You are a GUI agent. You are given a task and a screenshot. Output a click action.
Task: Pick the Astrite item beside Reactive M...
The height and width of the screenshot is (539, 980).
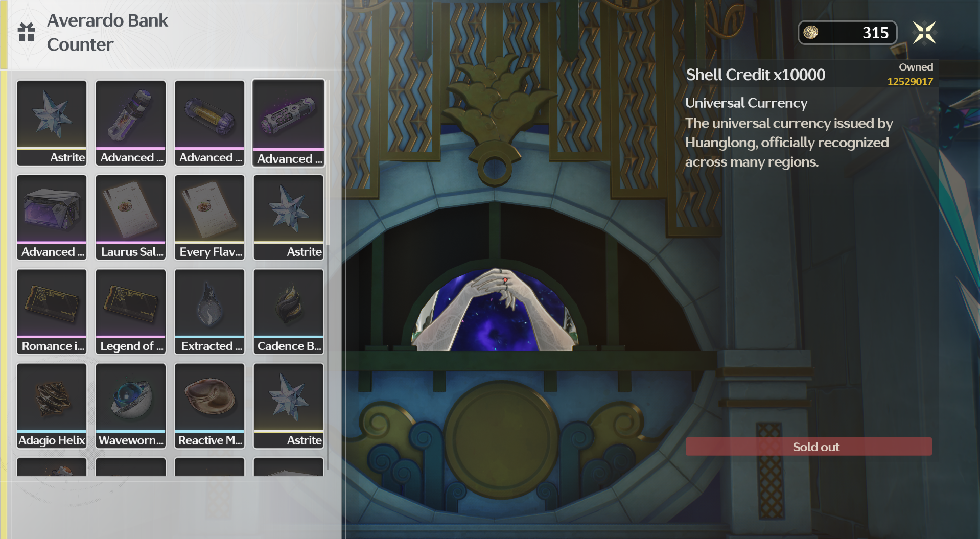coord(289,406)
